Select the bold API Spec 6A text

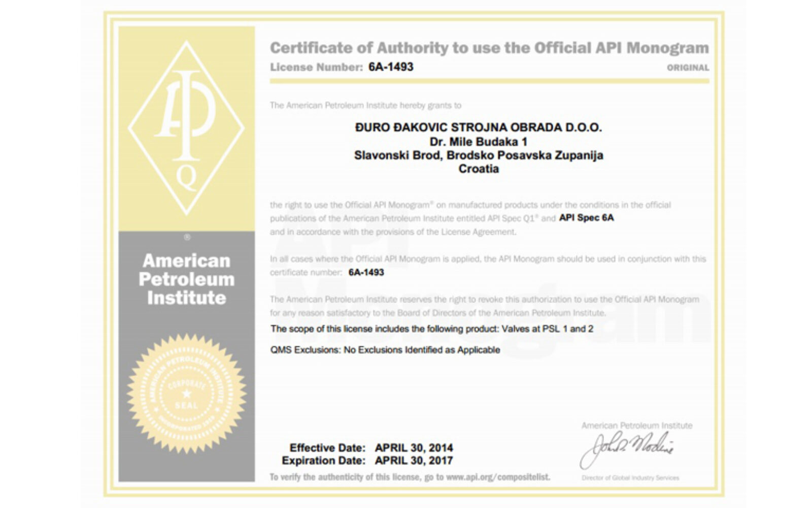[x=586, y=218]
